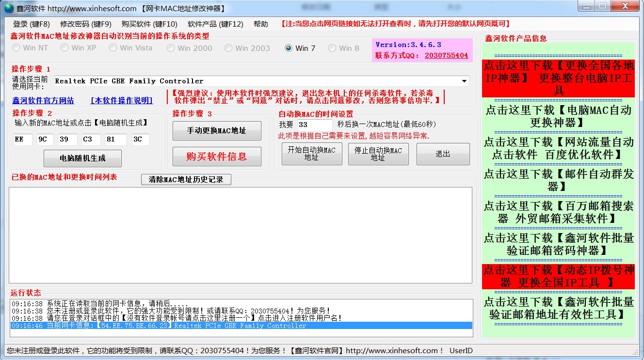Open the 修改密码 (键F9) menu
This screenshot has width=644, height=360.
tap(85, 24)
